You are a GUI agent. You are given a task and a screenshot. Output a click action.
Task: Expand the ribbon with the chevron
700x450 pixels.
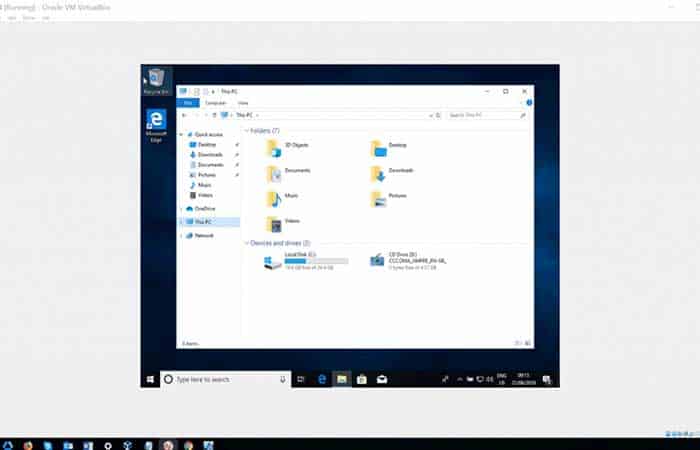pos(521,103)
